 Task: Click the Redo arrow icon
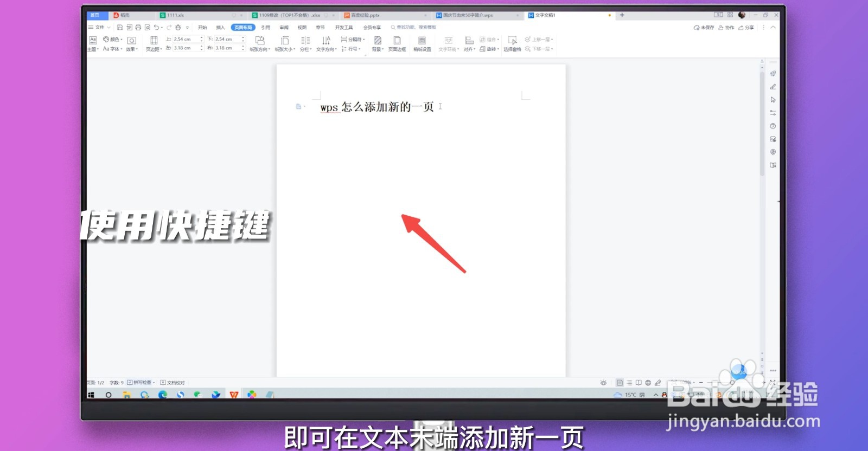point(169,27)
